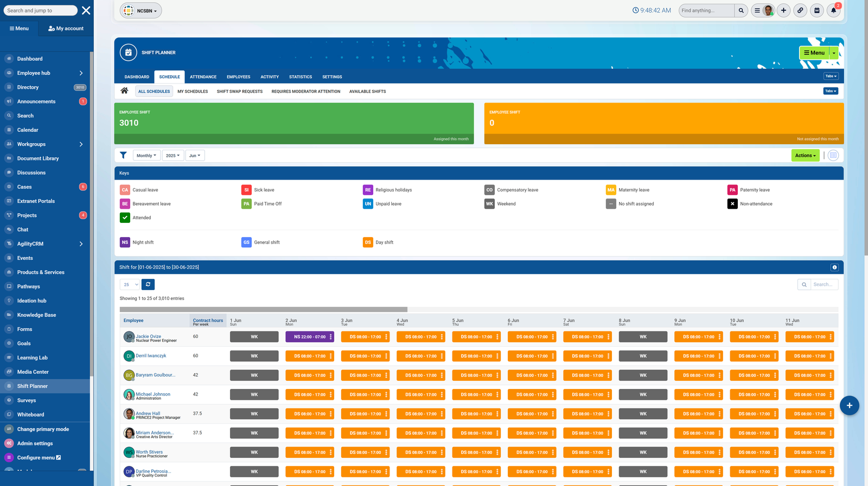Click the filter funnel icon

[x=123, y=155]
